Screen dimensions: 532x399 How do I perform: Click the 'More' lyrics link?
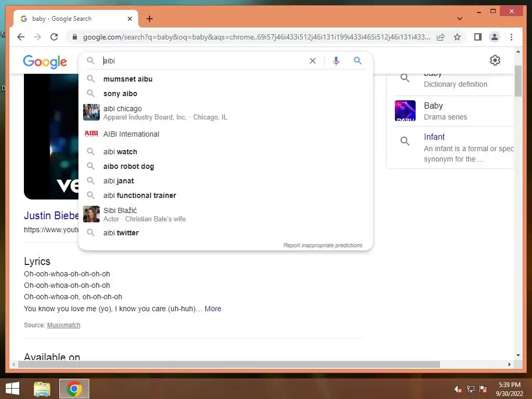click(212, 309)
